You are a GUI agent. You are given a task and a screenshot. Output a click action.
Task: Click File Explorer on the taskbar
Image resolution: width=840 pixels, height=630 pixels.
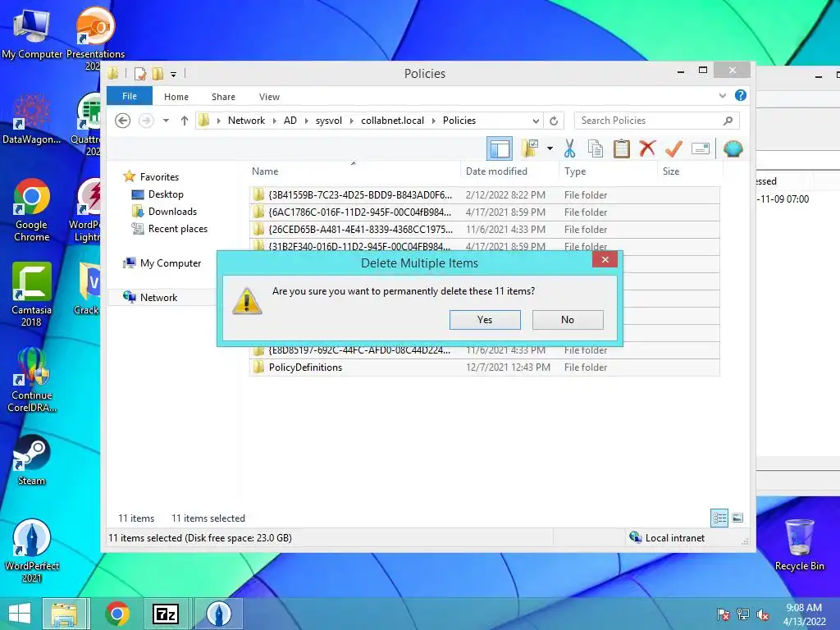tap(64, 614)
